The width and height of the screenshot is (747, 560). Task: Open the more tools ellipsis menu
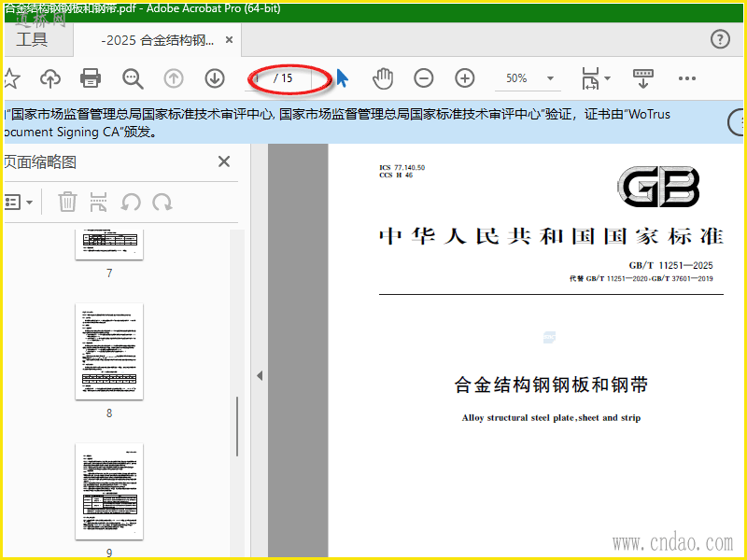pos(687,78)
